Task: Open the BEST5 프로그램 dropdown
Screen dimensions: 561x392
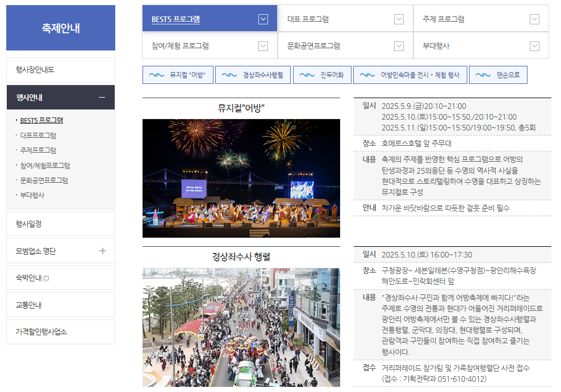Action: click(263, 18)
